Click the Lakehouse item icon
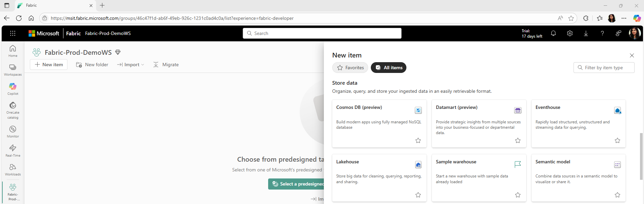Image resolution: width=644 pixels, height=204 pixels. click(418, 165)
